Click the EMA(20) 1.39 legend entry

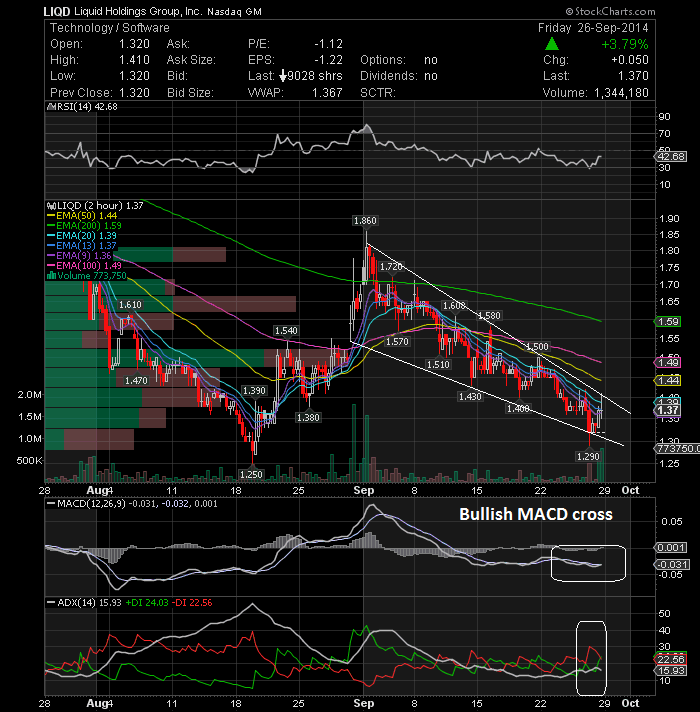pos(86,236)
